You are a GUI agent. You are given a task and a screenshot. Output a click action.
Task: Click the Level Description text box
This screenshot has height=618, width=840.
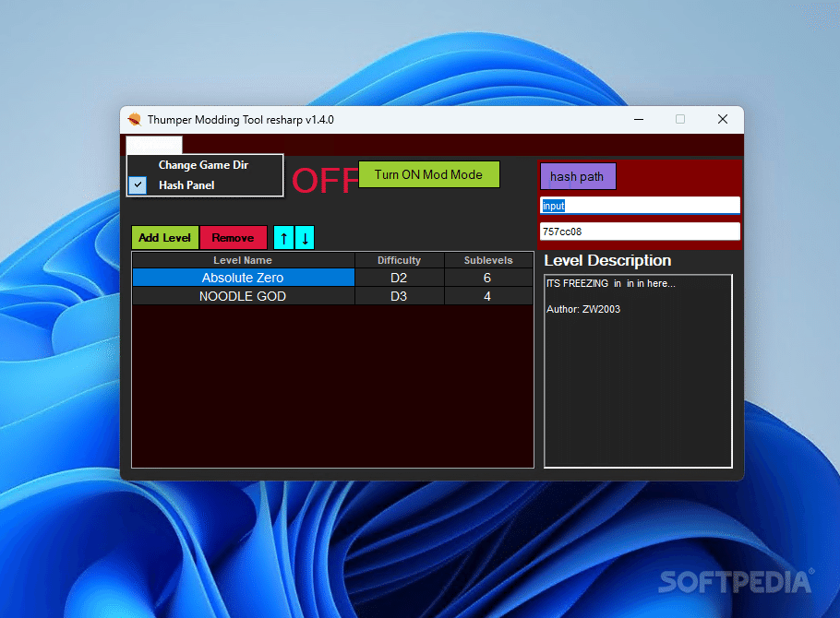click(638, 371)
